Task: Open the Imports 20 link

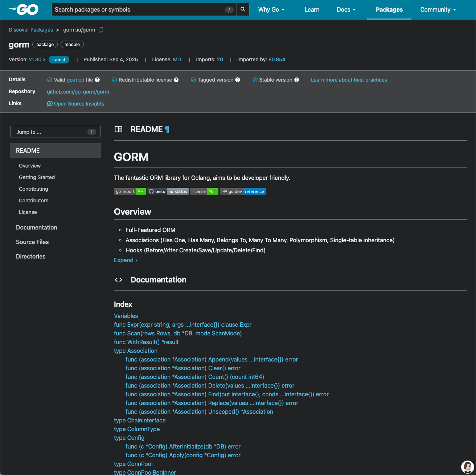Action: tap(220, 59)
